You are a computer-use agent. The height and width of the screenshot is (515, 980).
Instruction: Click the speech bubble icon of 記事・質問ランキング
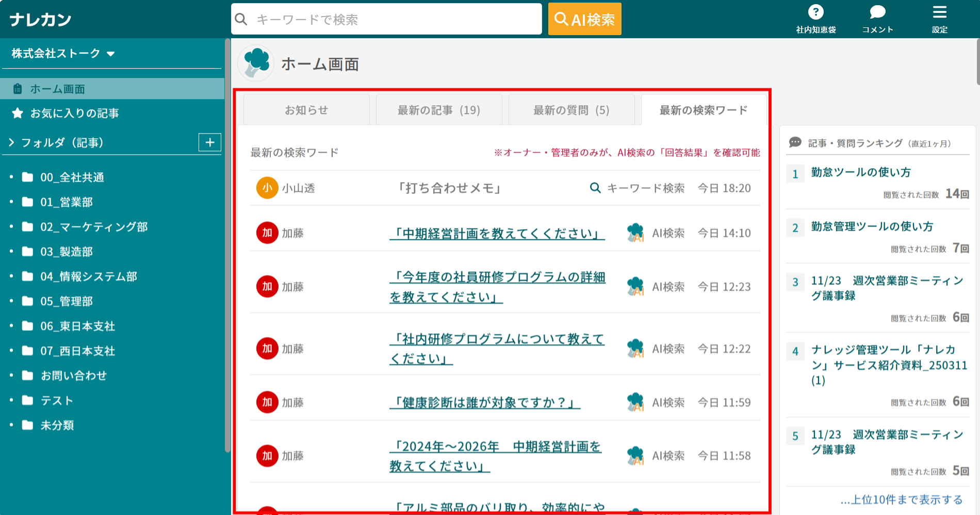pyautogui.click(x=794, y=140)
